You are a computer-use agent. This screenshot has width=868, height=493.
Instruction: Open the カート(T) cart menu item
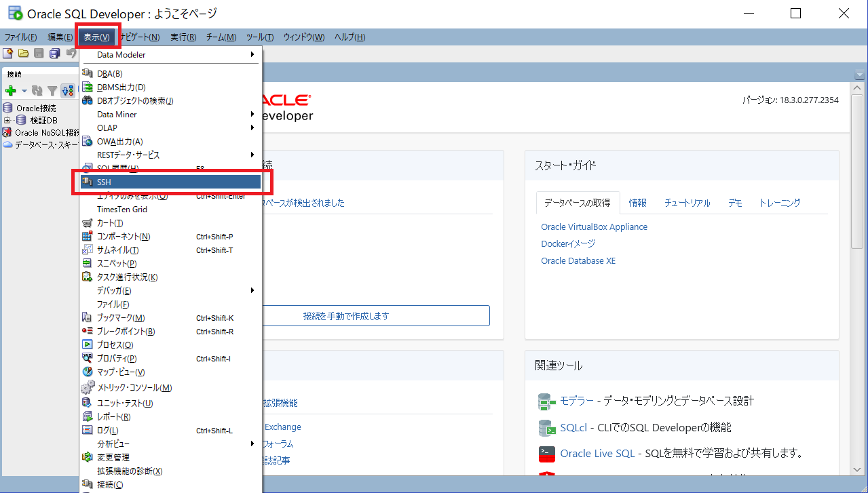click(170, 222)
